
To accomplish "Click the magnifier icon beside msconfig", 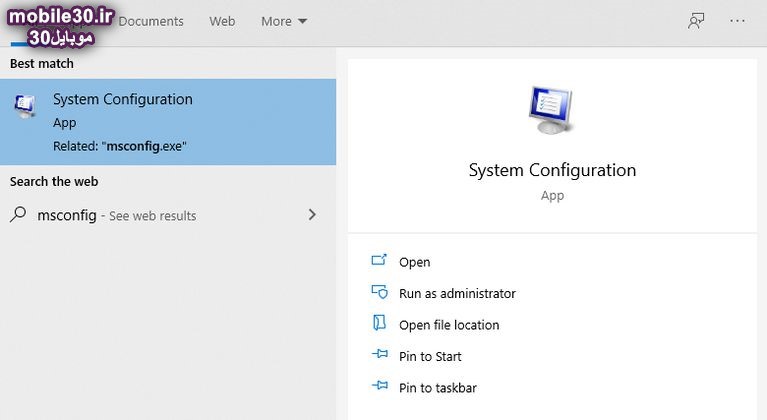I will pyautogui.click(x=18, y=215).
